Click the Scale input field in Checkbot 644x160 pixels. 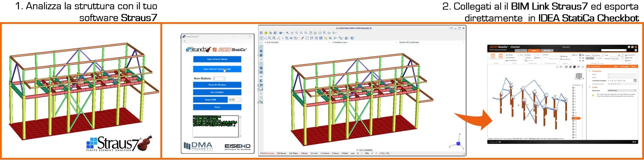pyautogui.click(x=616, y=55)
